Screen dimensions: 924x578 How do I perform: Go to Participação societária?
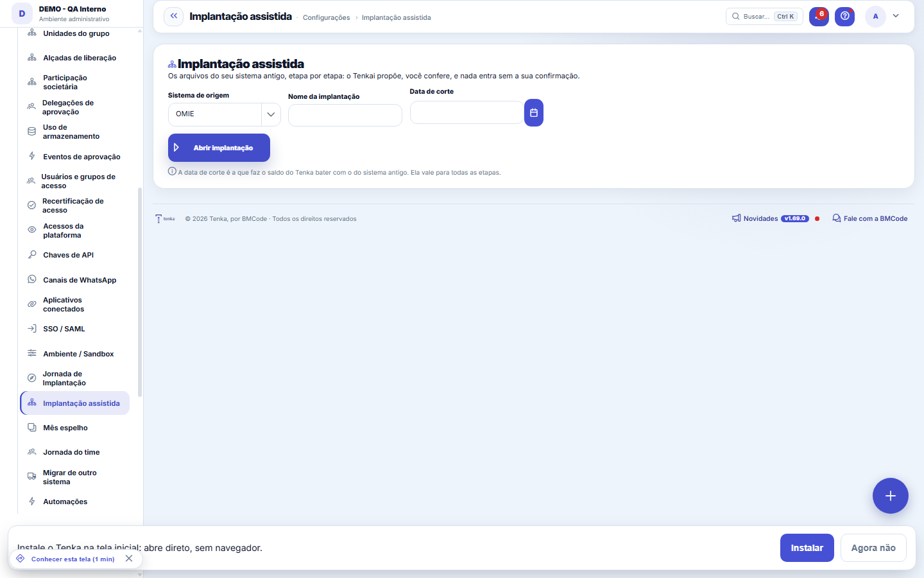pyautogui.click(x=74, y=82)
